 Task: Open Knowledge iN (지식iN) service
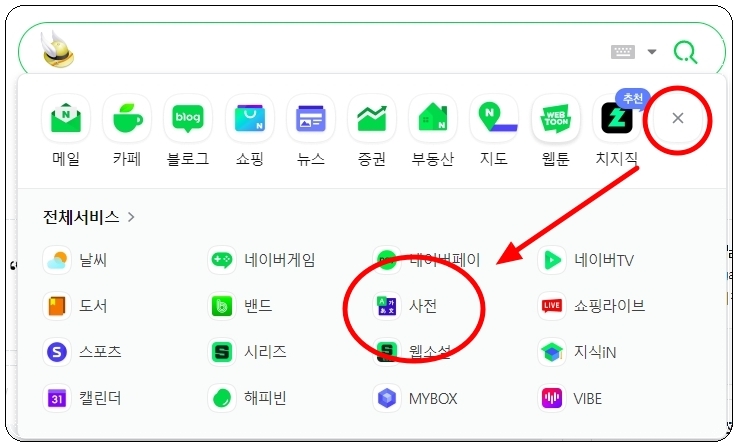[578, 352]
